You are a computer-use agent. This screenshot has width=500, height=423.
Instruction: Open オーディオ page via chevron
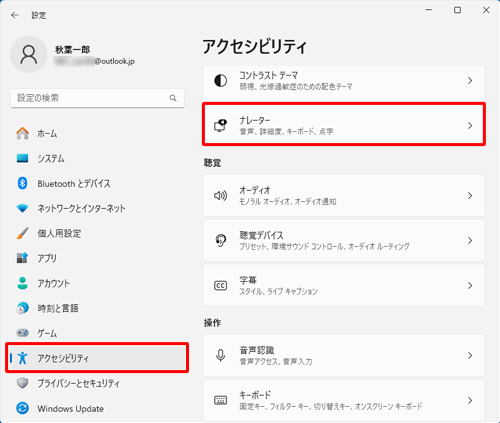pyautogui.click(x=470, y=195)
